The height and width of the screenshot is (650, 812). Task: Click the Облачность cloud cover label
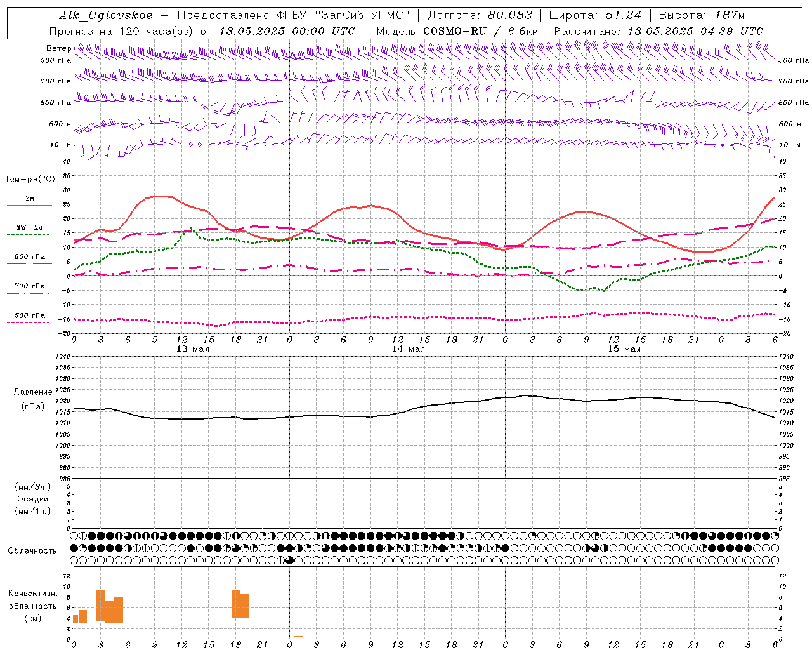coord(32,551)
